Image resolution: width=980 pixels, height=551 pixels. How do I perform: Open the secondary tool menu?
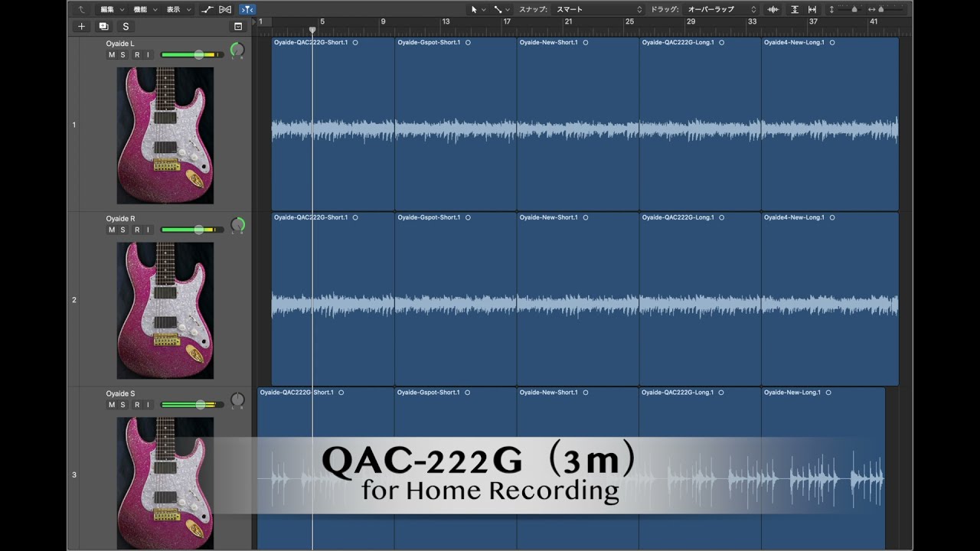click(501, 9)
